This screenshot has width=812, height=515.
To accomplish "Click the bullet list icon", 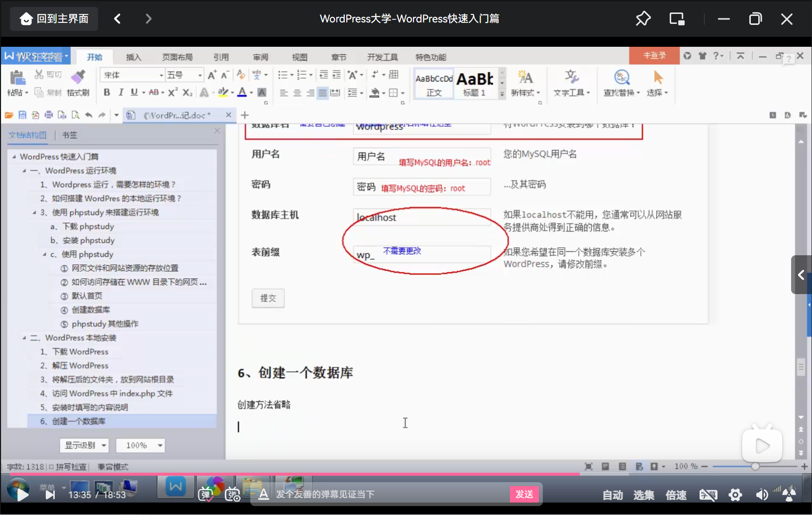I will pos(283,75).
